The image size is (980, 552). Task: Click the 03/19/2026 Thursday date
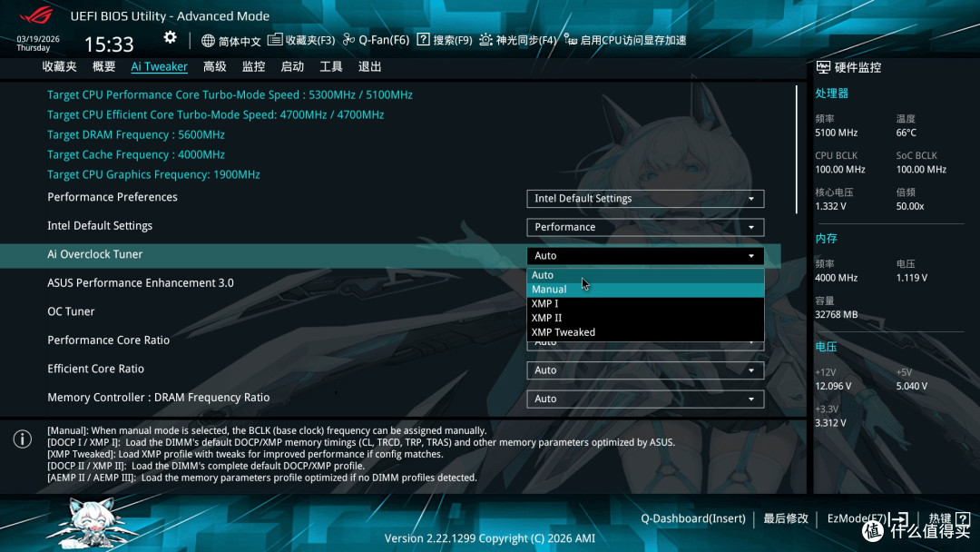click(37, 44)
